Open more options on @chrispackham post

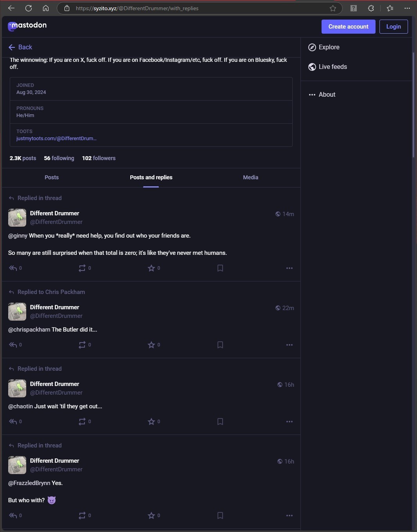point(289,345)
